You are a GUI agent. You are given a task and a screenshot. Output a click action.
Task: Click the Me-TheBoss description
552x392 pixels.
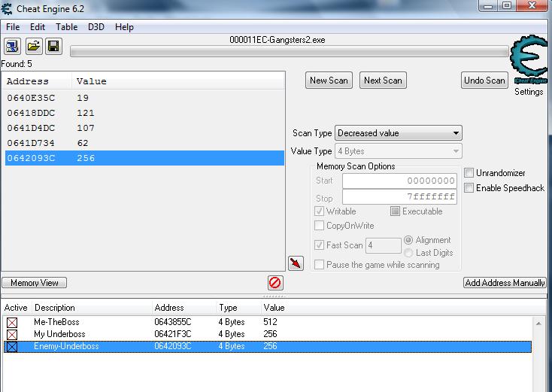pos(56,322)
